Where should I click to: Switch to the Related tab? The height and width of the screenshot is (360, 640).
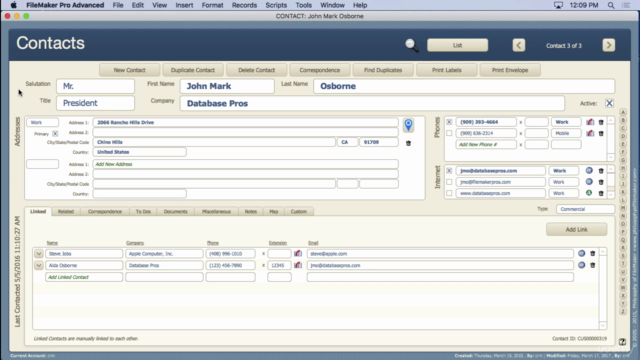[66, 211]
